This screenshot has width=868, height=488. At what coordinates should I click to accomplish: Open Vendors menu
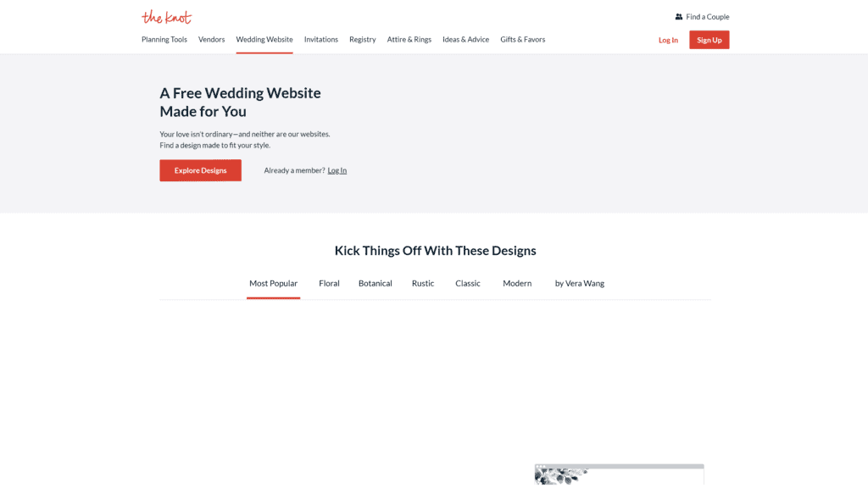211,39
